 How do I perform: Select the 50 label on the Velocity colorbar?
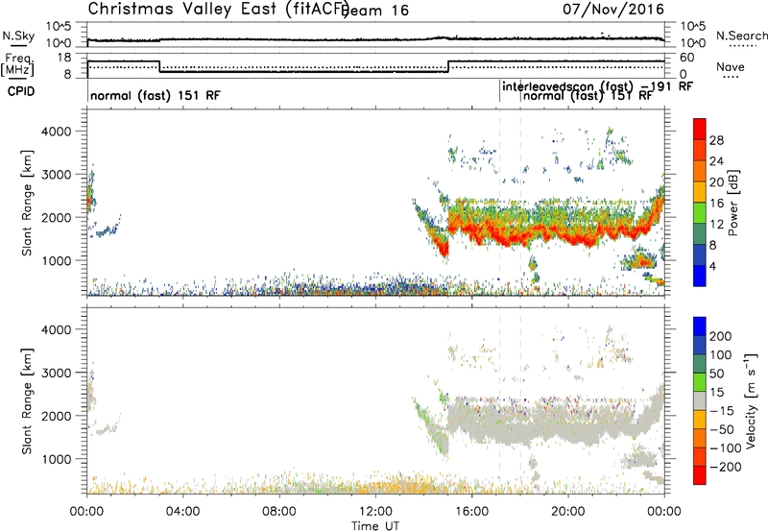(x=716, y=374)
